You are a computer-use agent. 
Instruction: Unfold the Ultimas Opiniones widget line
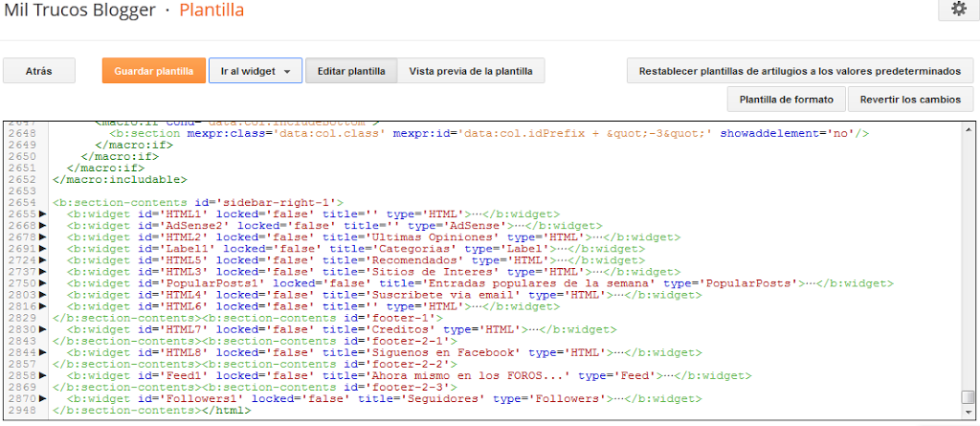(42, 237)
